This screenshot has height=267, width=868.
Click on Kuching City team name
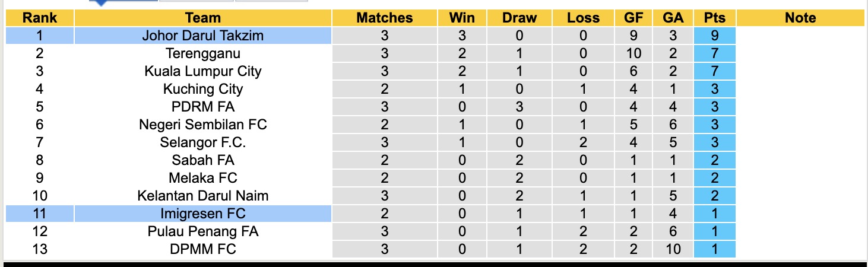coord(202,89)
